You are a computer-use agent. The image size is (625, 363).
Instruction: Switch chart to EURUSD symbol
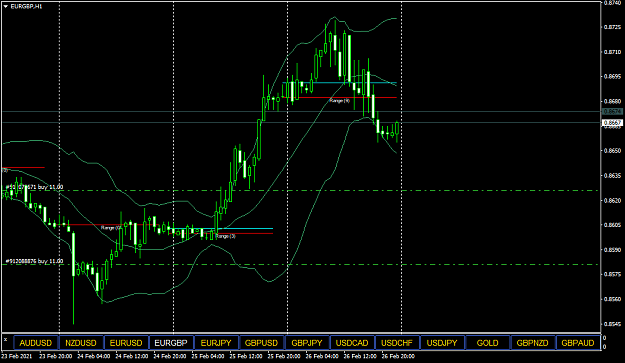126,343
